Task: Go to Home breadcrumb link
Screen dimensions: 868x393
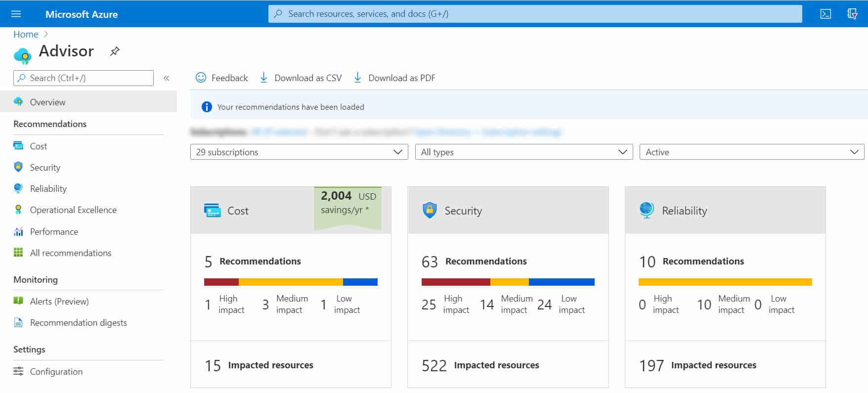Action: coord(26,34)
